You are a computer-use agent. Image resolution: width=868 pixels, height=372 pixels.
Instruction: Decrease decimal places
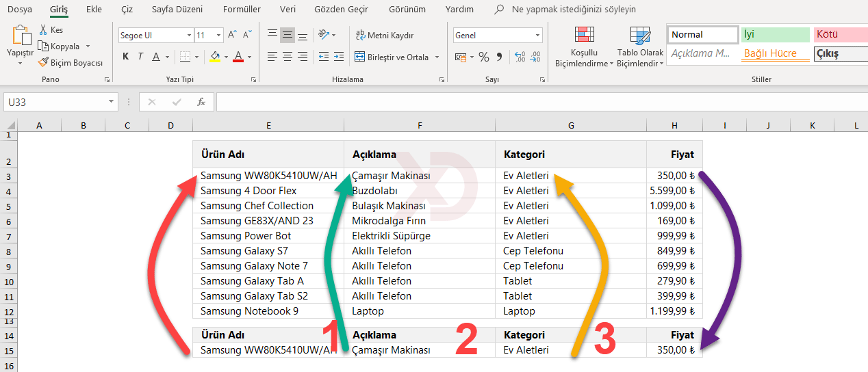[535, 57]
